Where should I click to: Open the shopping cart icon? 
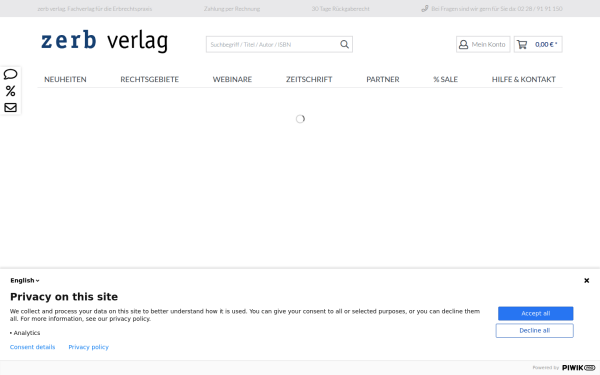522,44
